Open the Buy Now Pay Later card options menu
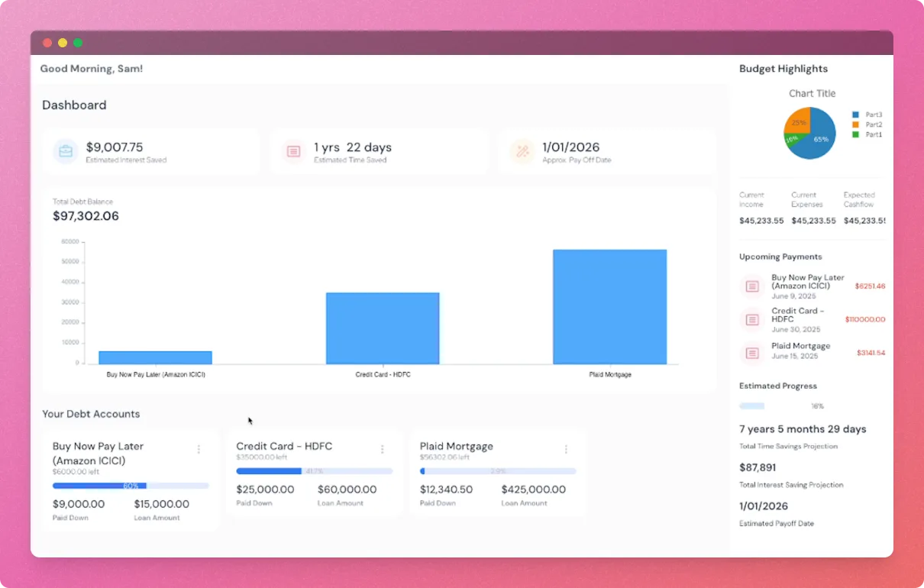 pyautogui.click(x=199, y=449)
